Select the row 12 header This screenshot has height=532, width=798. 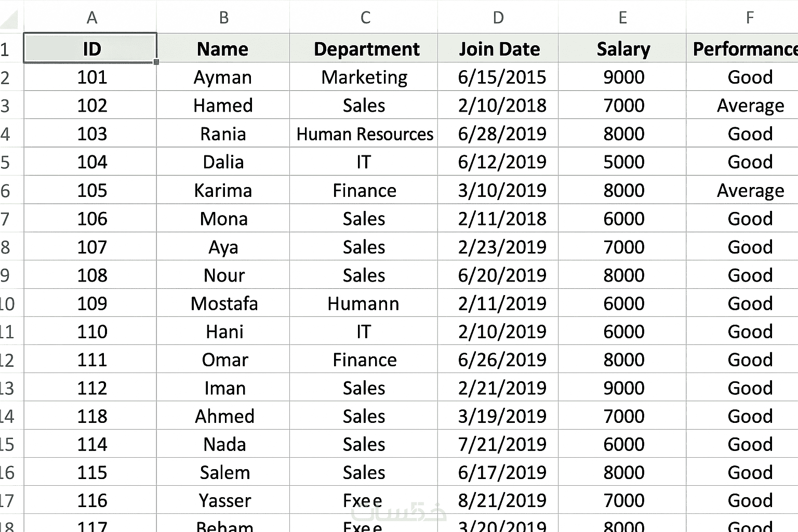[x=7, y=360]
